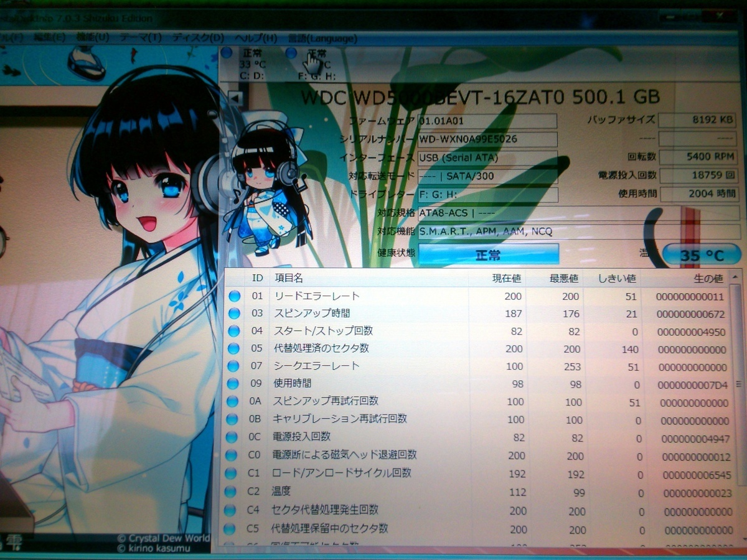
Task: Click the status orb for リードエラーレート row
Action: (x=234, y=296)
